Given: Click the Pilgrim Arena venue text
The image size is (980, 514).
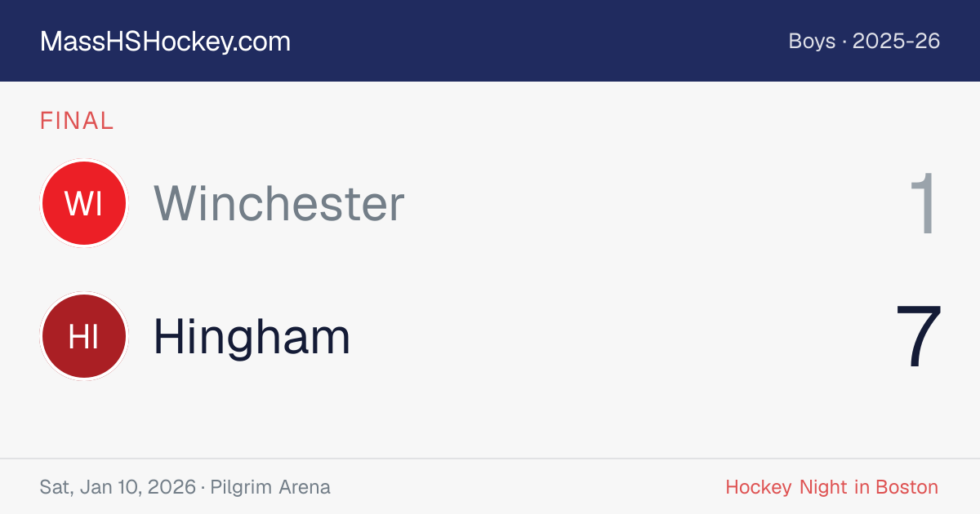Looking at the screenshot, I should [270, 488].
